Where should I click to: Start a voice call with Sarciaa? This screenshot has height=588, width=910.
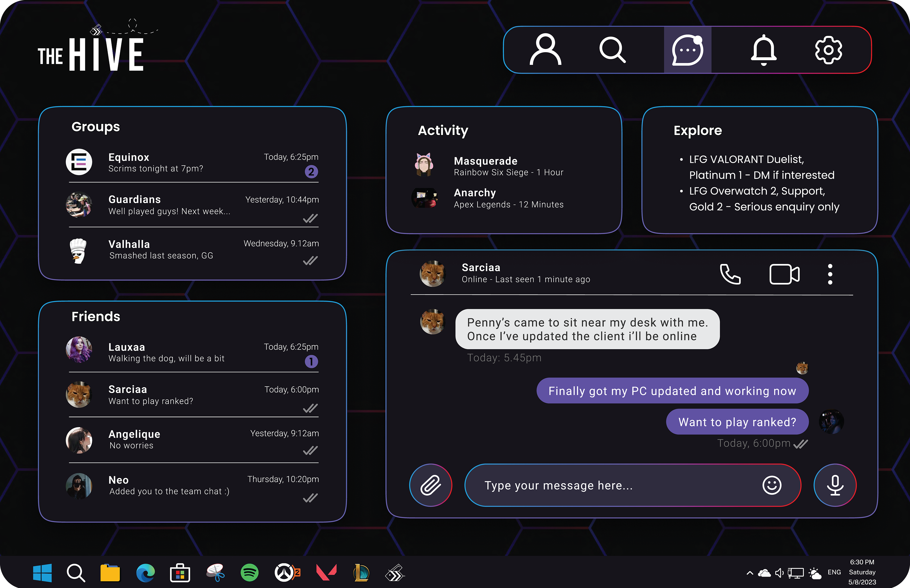(730, 274)
